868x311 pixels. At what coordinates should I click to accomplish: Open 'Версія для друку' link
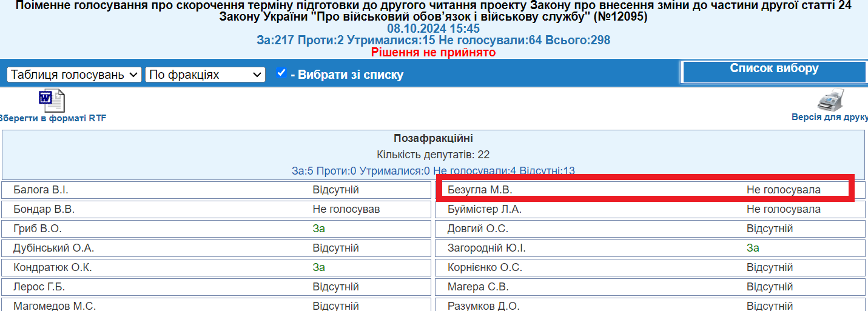[829, 117]
